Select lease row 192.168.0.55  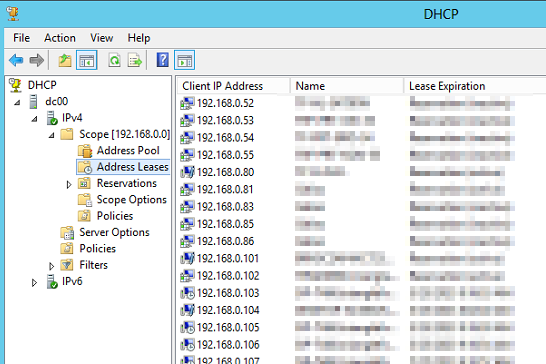225,155
